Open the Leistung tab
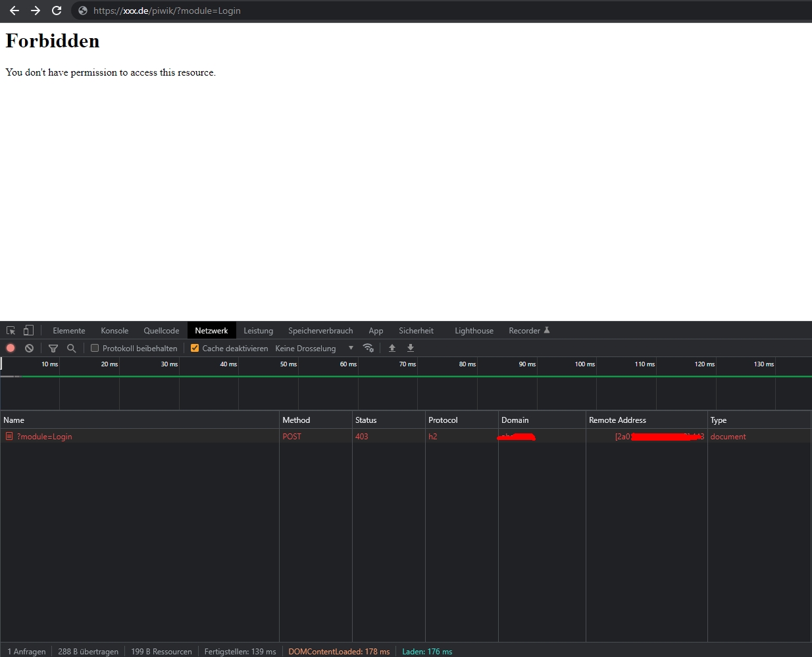The image size is (812, 657). point(258,331)
